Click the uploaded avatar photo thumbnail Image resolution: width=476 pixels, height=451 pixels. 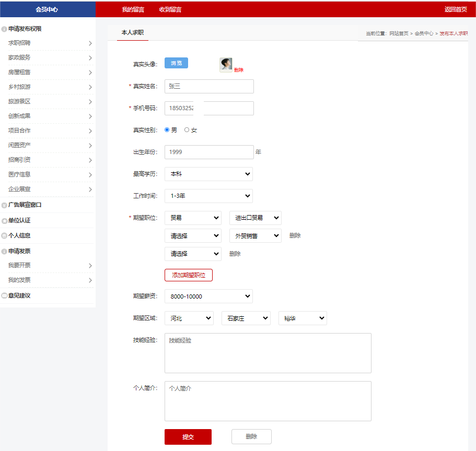click(x=226, y=64)
